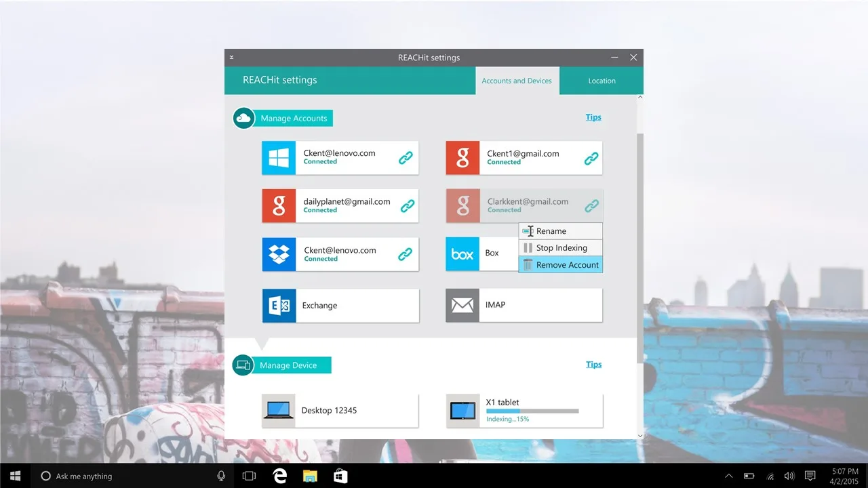Click the Indexing...15% status text
This screenshot has height=488, width=868.
point(507,419)
